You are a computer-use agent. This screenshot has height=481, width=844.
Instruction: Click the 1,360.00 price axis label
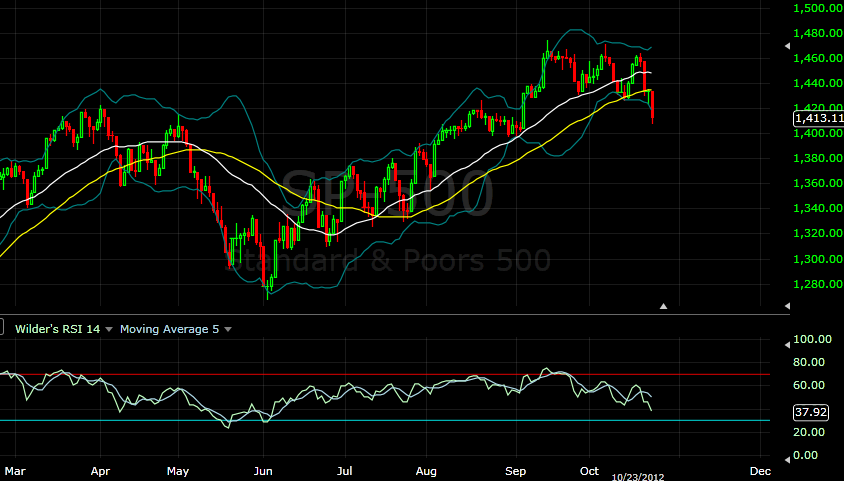tap(818, 183)
